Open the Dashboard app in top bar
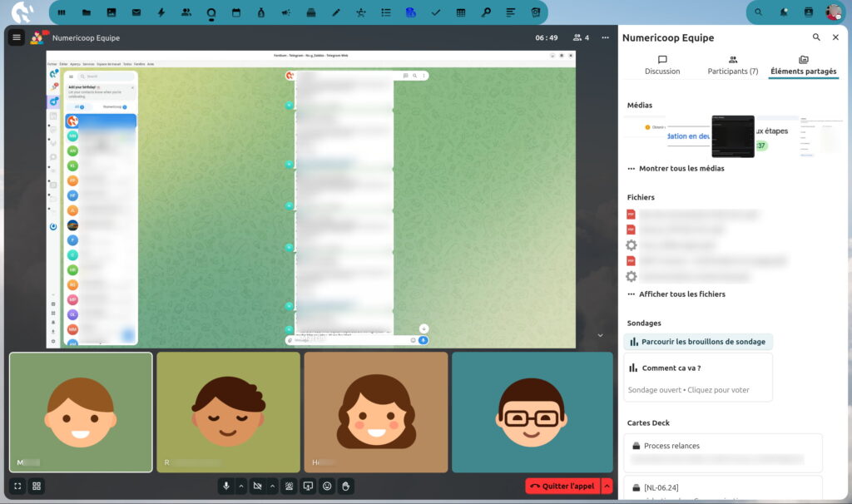 (x=62, y=12)
